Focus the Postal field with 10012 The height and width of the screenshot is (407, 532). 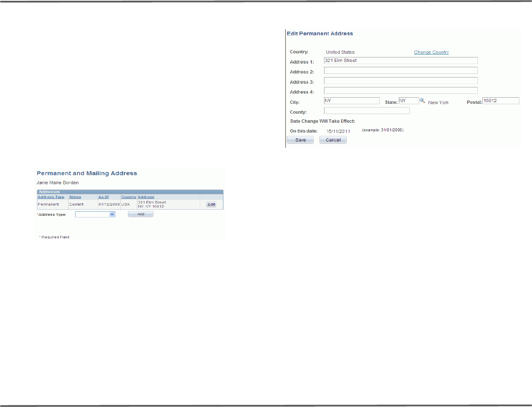pyautogui.click(x=501, y=101)
